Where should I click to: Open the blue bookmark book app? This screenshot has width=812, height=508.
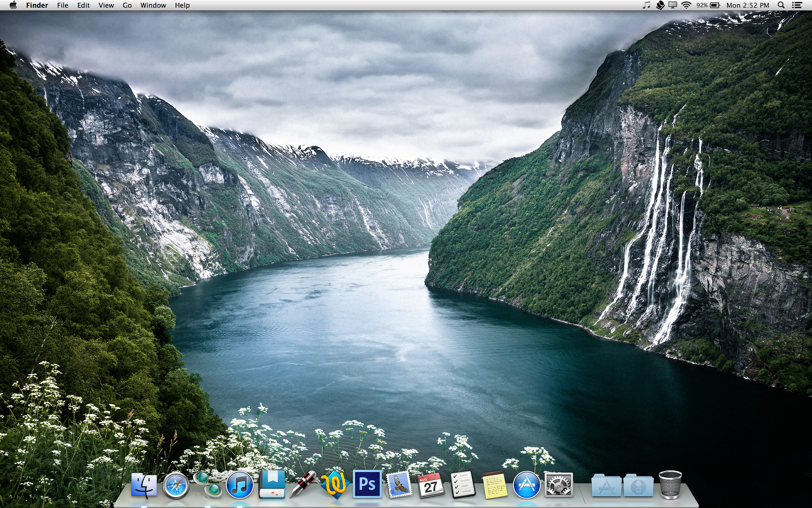[272, 485]
